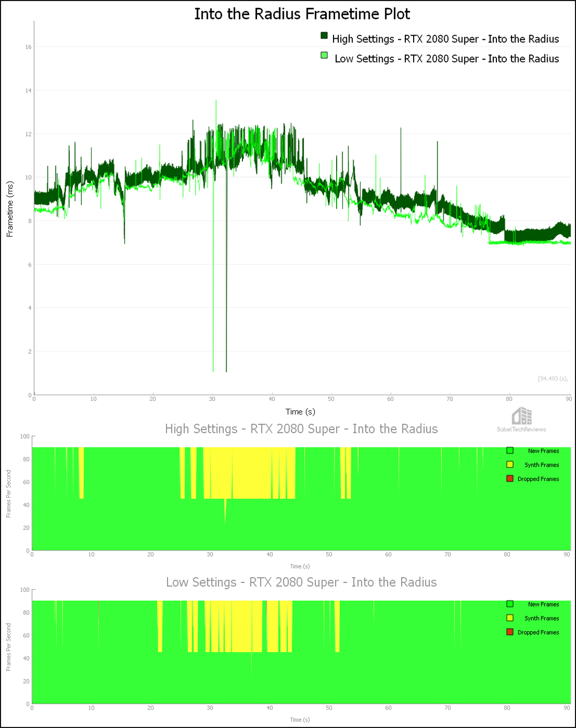Click the High Settings FPS chart title
576x728 pixels.
(x=301, y=429)
